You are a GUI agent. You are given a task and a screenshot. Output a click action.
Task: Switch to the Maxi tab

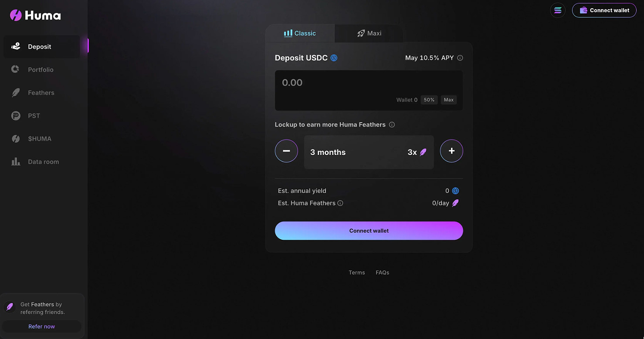[369, 33]
